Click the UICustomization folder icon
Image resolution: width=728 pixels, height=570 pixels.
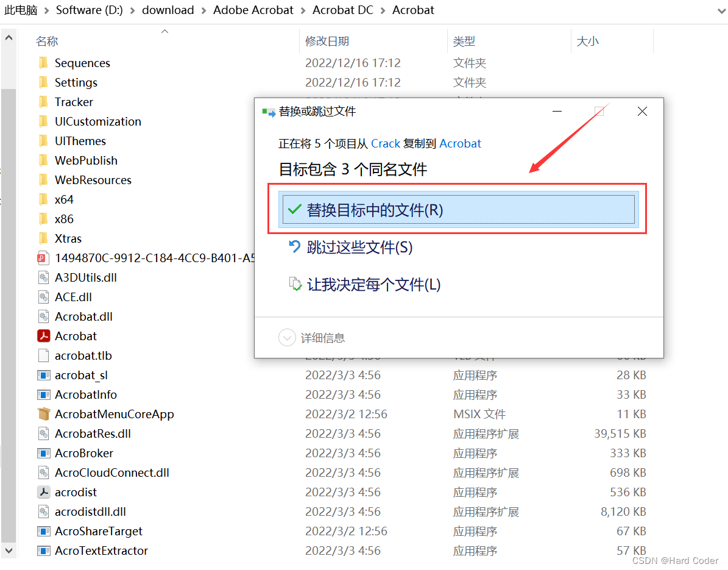click(x=43, y=121)
